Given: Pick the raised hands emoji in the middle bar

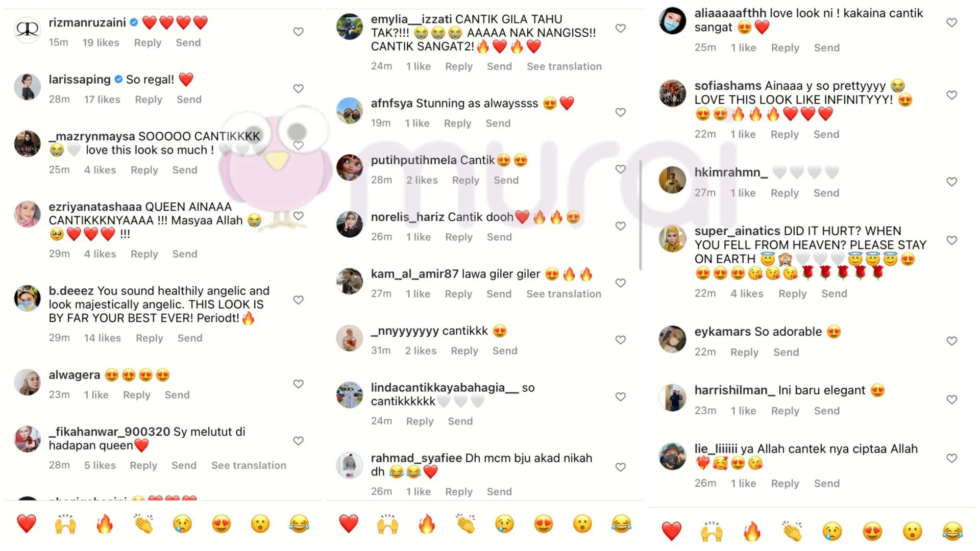Looking at the screenshot, I should (x=387, y=524).
